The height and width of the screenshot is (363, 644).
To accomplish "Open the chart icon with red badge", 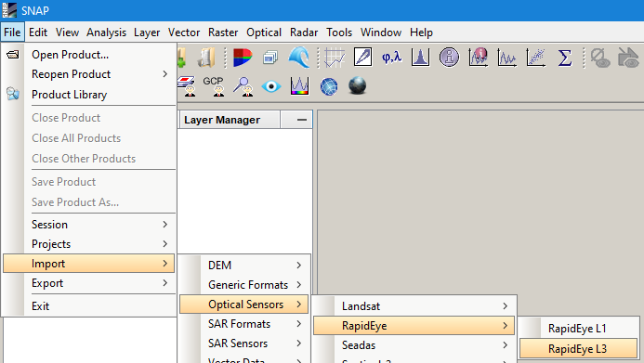I will click(x=478, y=58).
